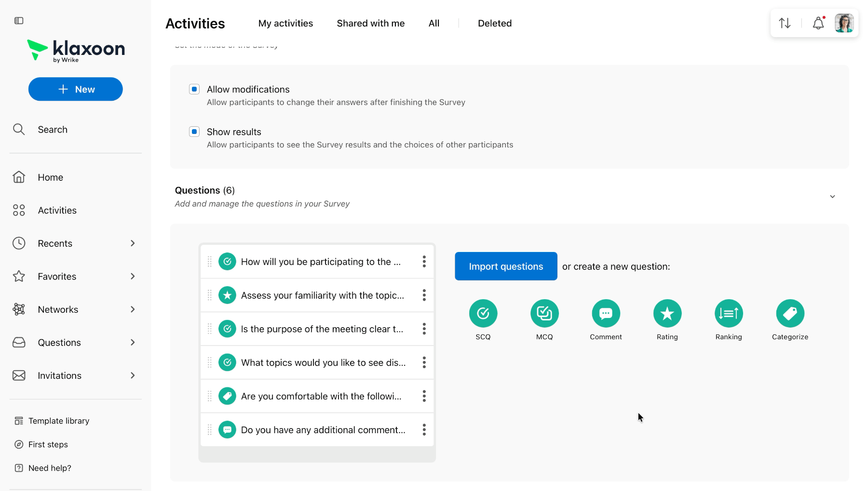This screenshot has height=491, width=868.
Task: Click the Networks icon in sidebar
Action: (x=19, y=309)
